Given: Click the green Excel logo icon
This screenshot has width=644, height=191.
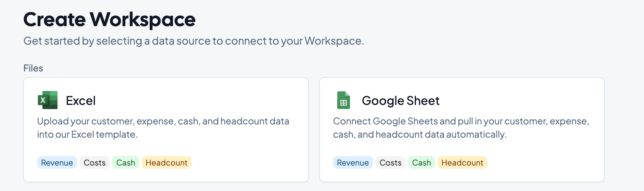Looking at the screenshot, I should click(x=48, y=100).
